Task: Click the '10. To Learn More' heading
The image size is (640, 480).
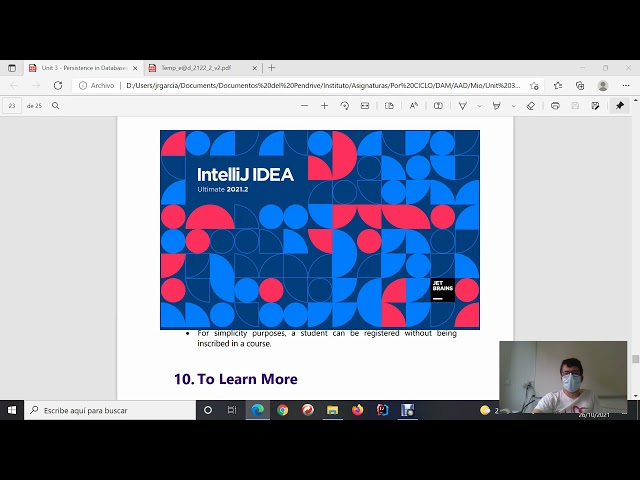Action: (x=236, y=379)
